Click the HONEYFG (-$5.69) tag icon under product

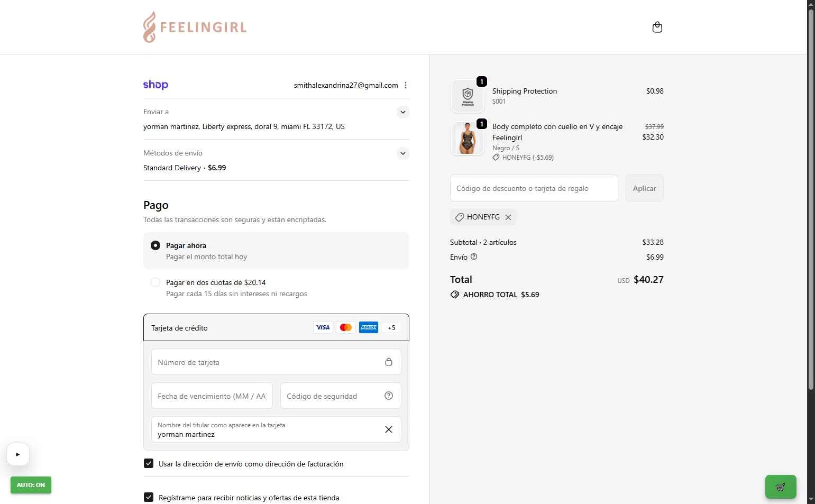(x=496, y=158)
